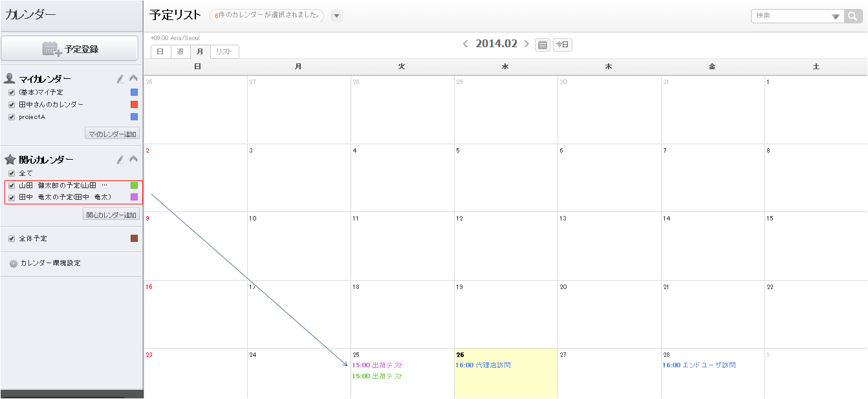Switch to the 日 day view tab
The height and width of the screenshot is (399, 868).
(x=160, y=52)
